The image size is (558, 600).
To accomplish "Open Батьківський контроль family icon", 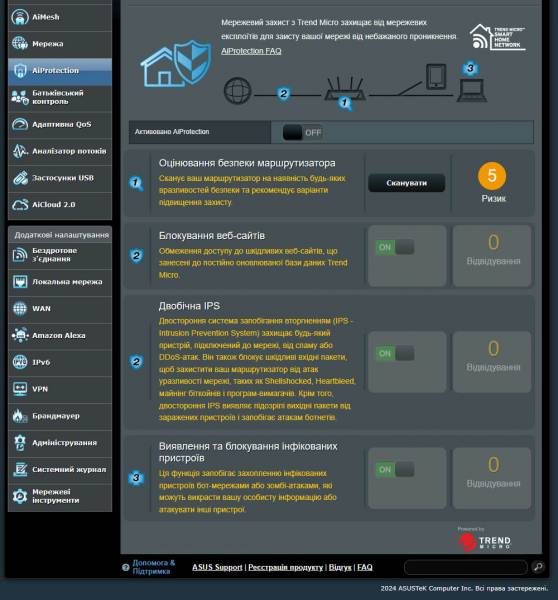I will click(20, 97).
